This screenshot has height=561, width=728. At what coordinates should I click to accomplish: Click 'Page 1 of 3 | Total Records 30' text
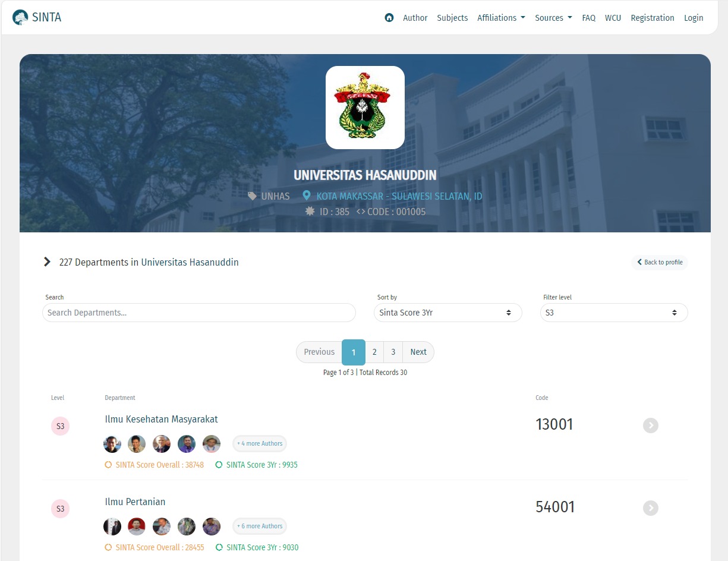[x=365, y=373]
